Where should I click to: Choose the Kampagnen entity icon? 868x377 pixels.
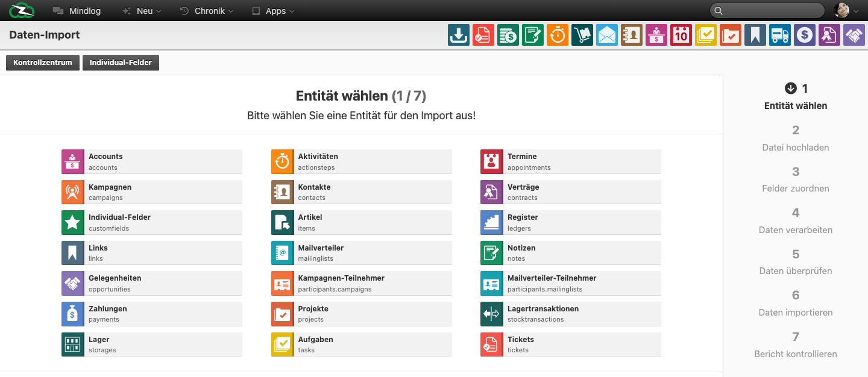coord(73,192)
